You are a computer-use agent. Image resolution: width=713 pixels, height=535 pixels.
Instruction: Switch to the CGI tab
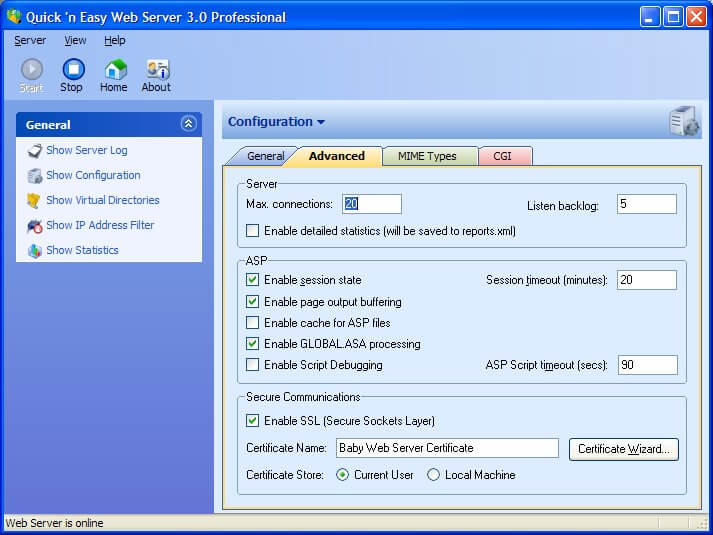(505, 156)
